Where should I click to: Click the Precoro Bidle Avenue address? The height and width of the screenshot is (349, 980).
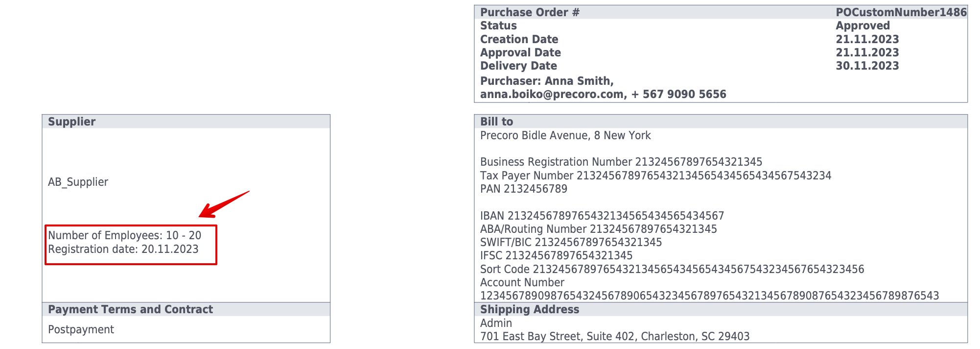565,135
